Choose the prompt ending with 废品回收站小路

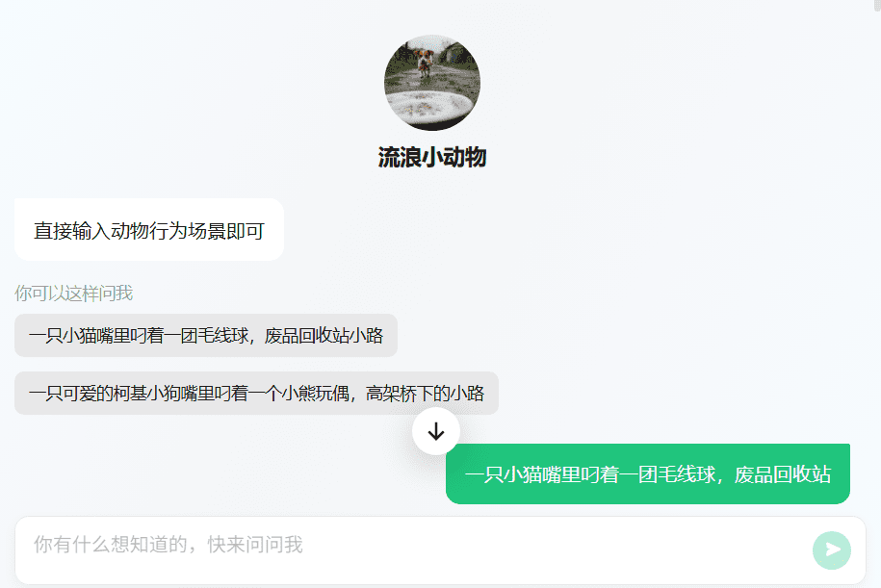(206, 335)
